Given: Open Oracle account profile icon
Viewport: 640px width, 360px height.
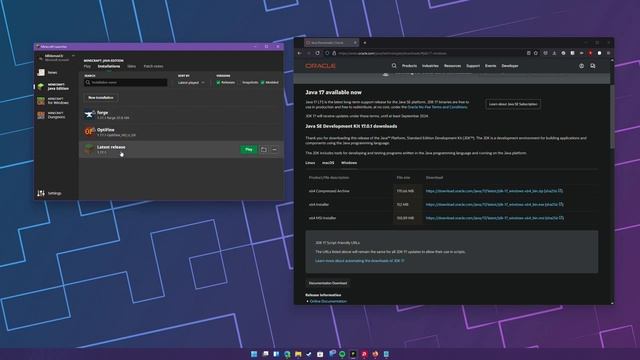Looking at the screenshot, I should click(581, 66).
